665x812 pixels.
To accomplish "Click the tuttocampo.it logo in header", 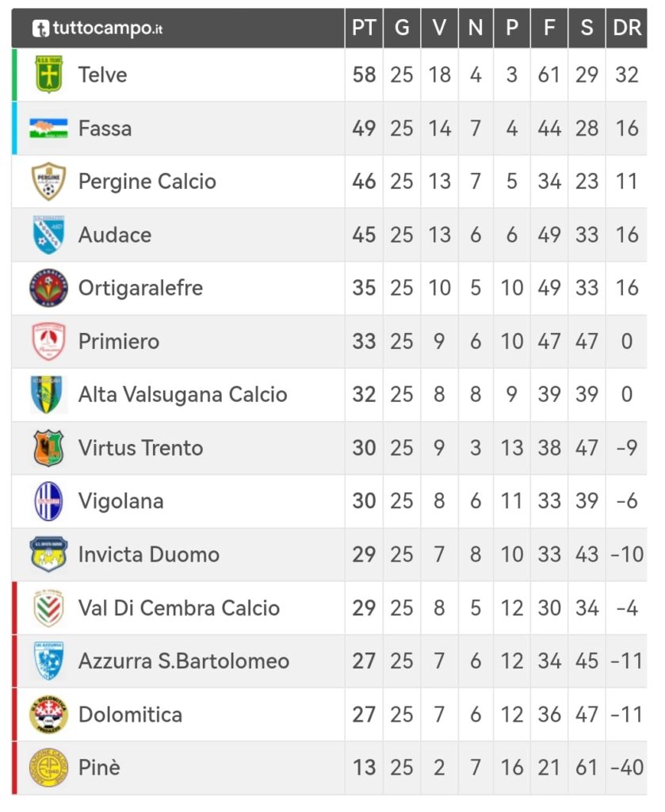I will (x=97, y=28).
